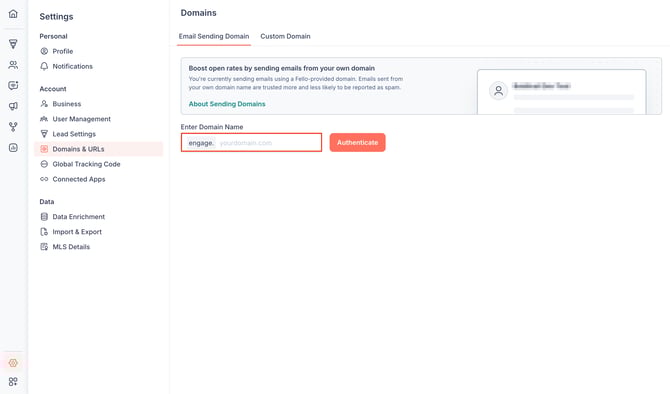670x394 pixels.
Task: Open the apps grid icon at bottom
Action: click(x=13, y=381)
